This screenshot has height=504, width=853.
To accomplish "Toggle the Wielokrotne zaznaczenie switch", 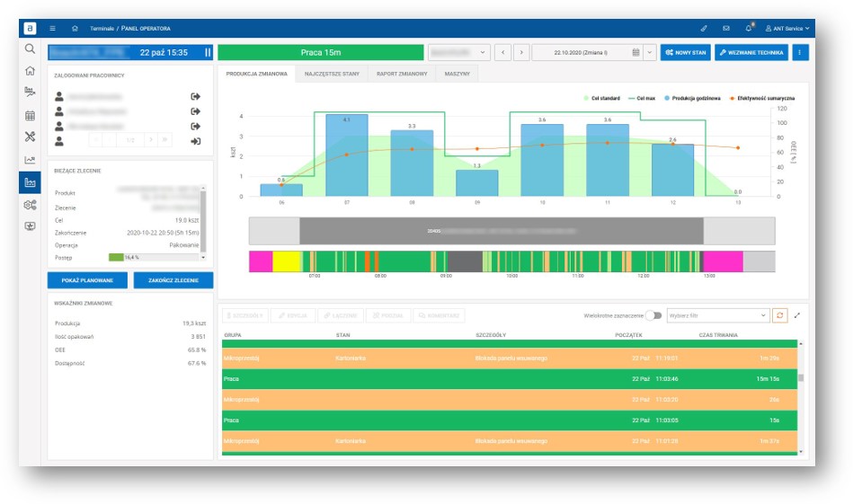I will coord(653,315).
